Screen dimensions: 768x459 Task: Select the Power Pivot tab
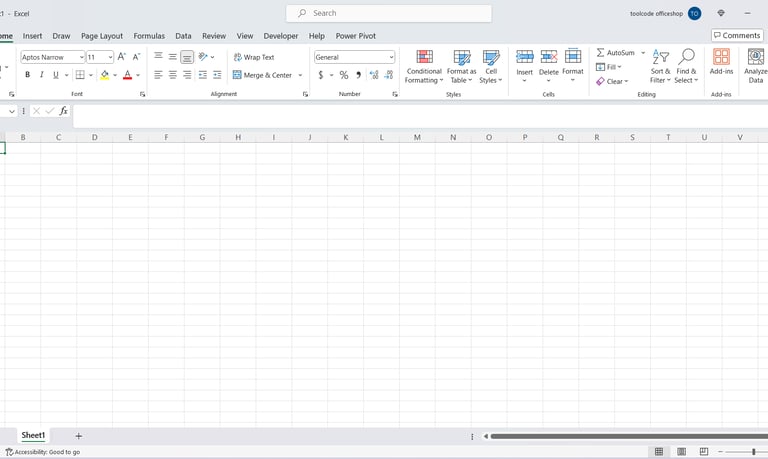point(356,36)
